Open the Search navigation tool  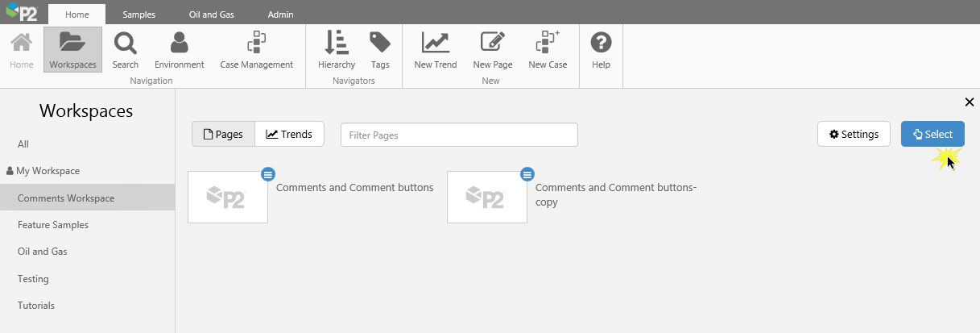[125, 50]
